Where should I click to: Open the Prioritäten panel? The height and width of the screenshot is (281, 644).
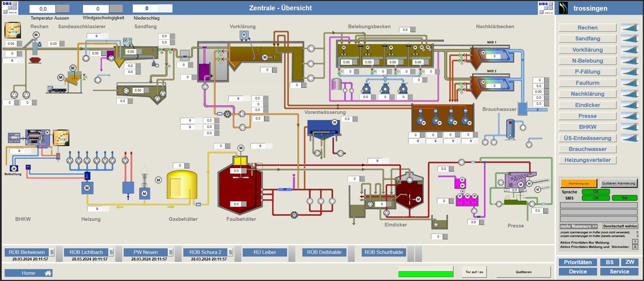coord(578,262)
